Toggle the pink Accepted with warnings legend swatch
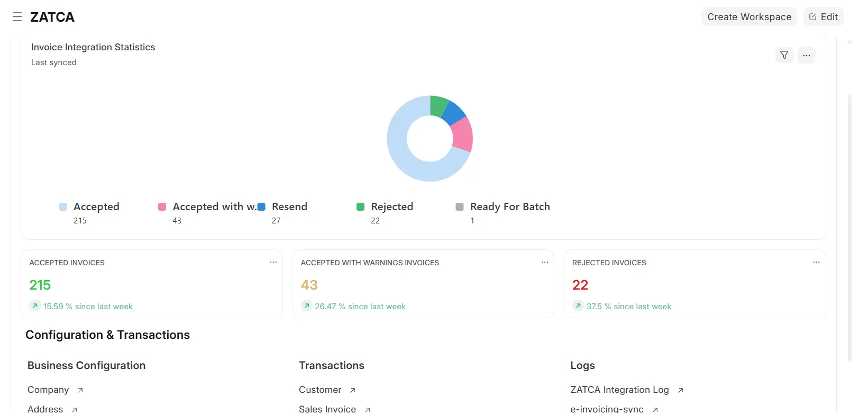Image resolution: width=868 pixels, height=413 pixels. click(162, 206)
